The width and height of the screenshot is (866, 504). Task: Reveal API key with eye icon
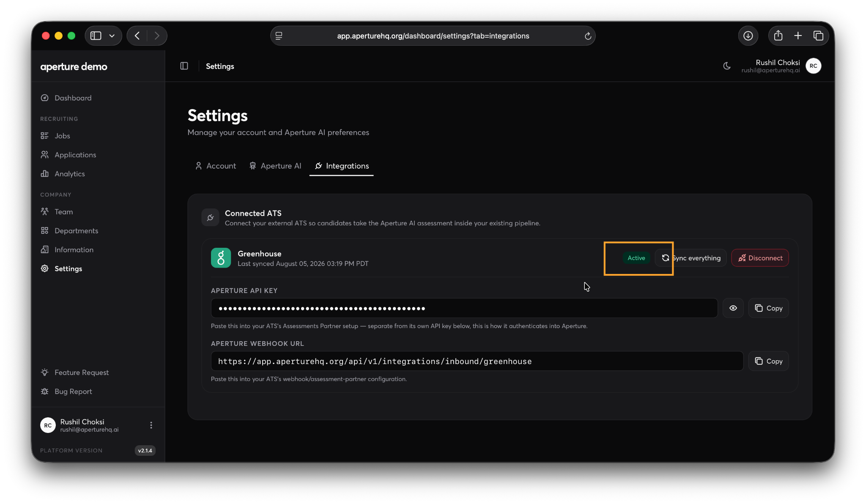coord(733,308)
